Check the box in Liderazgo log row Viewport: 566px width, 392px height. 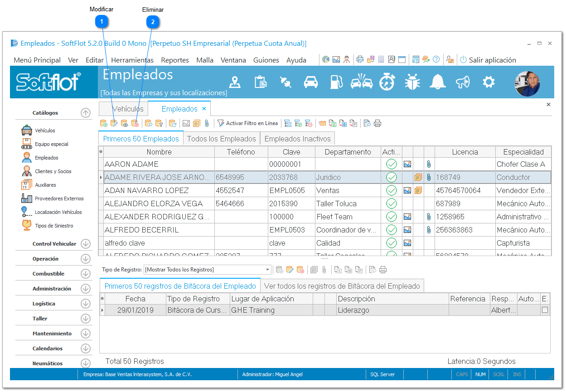click(x=545, y=310)
